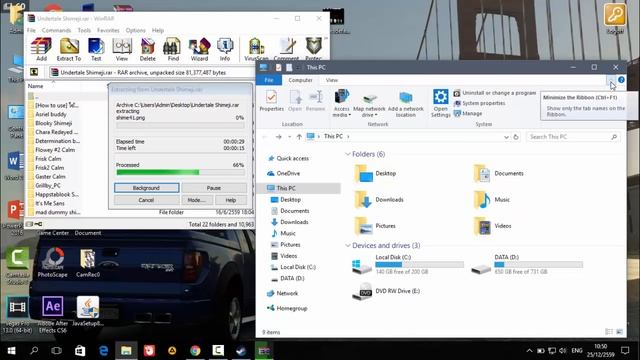
Task: Open Adobe After Effects CS6 desktop shortcut
Action: [x=53, y=315]
